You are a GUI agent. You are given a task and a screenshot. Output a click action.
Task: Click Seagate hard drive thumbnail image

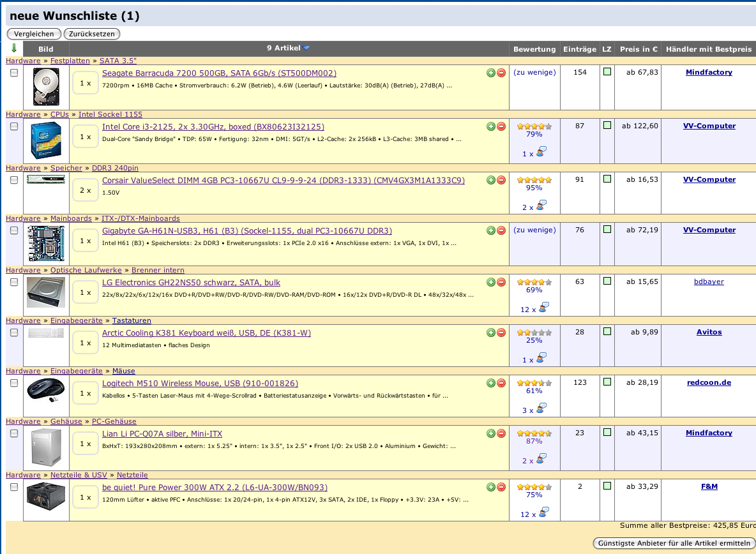coord(46,87)
